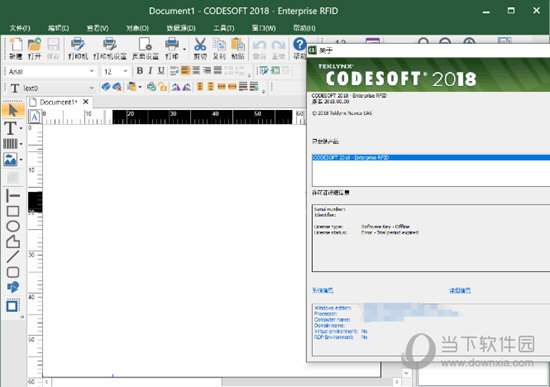Open the 文件(F) menu
This screenshot has height=387, width=550.
click(x=20, y=28)
